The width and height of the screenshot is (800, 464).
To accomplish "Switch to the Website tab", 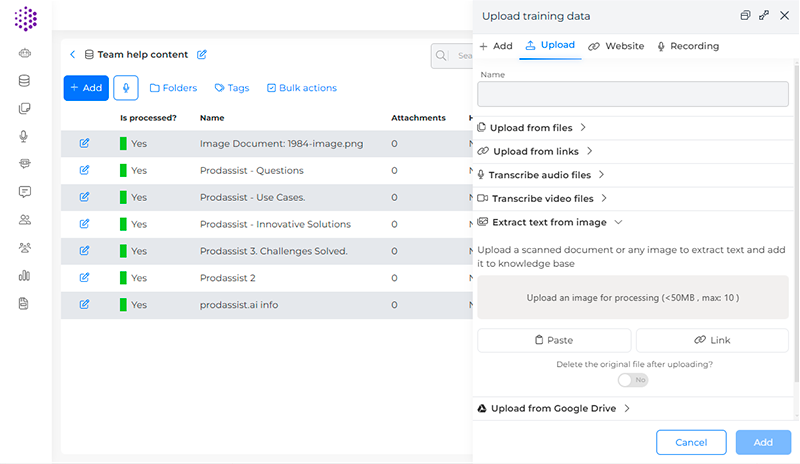I will (x=616, y=46).
